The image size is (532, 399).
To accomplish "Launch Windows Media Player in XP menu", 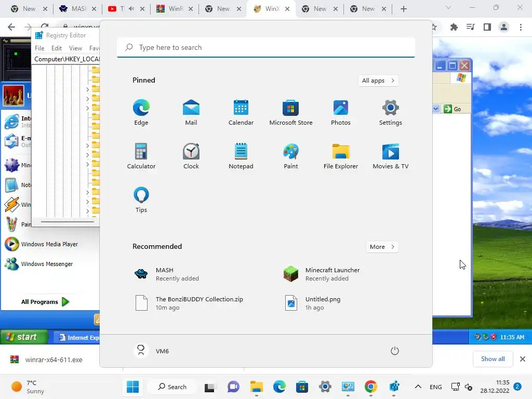I will pos(42,244).
